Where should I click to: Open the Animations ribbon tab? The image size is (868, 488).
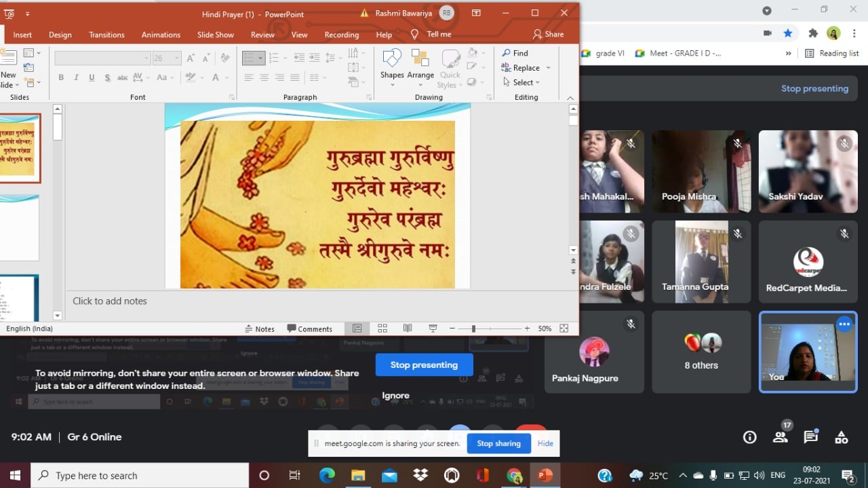(161, 35)
